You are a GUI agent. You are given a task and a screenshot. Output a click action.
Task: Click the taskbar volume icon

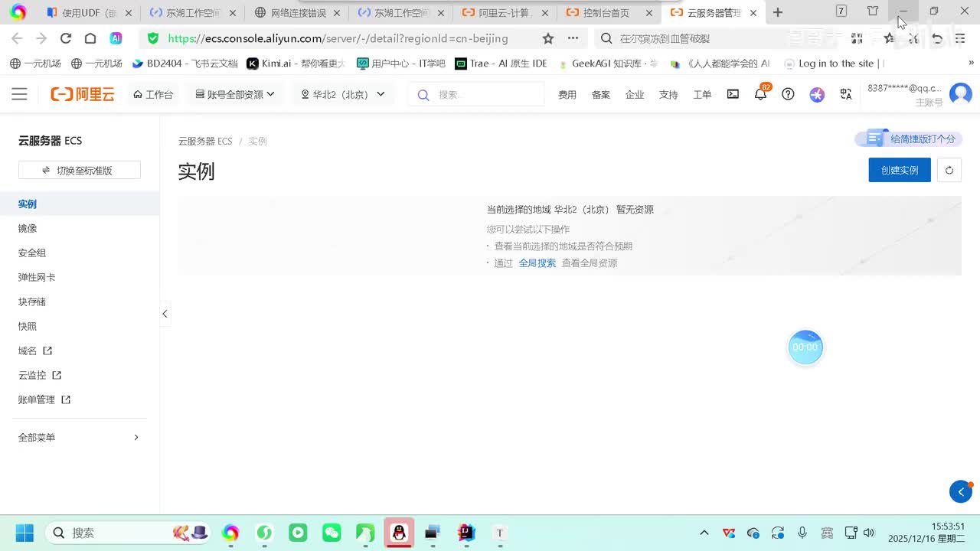tap(869, 533)
